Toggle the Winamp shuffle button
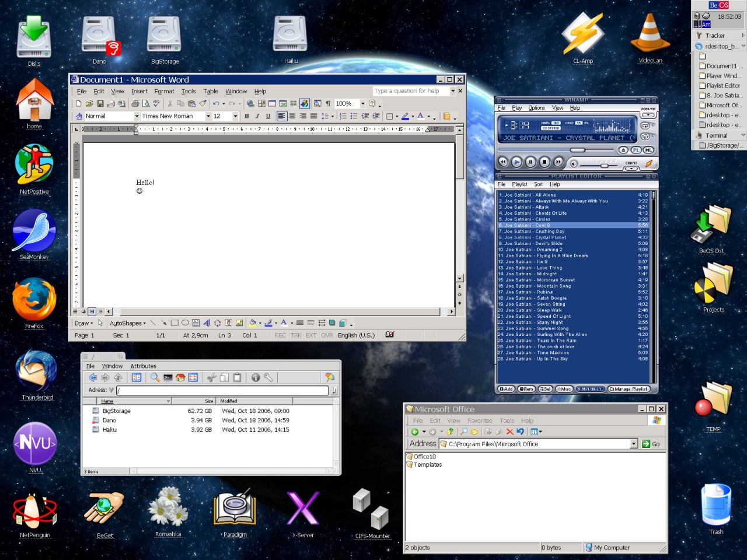This screenshot has width=747, height=560. point(645,136)
